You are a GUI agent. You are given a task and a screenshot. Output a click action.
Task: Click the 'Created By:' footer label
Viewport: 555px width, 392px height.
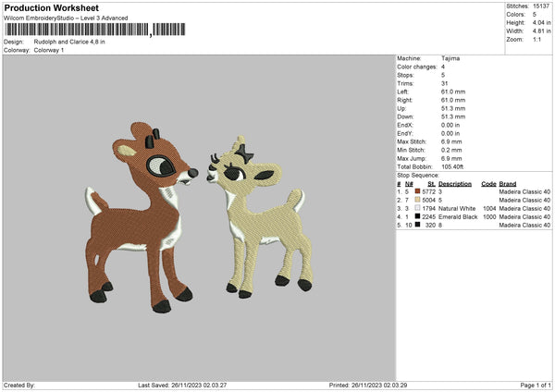coord(19,386)
